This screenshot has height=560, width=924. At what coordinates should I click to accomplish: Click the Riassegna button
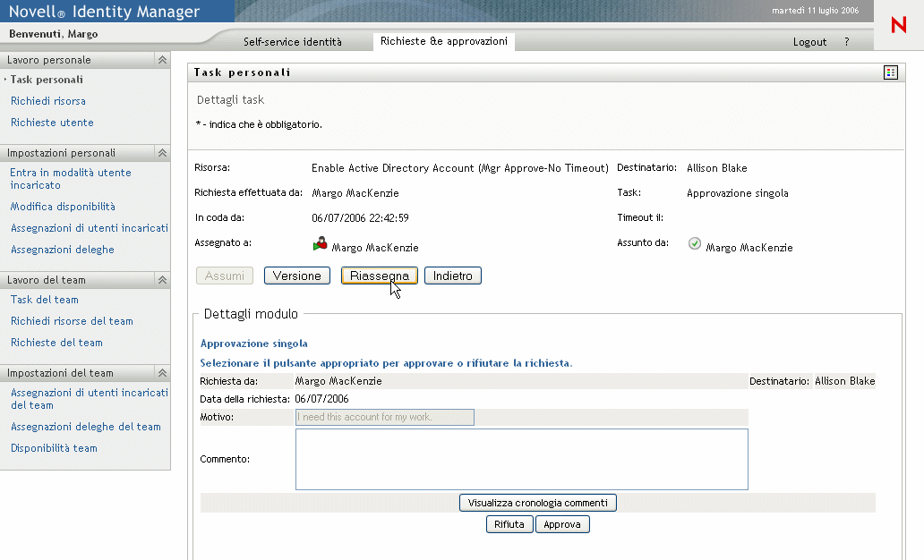[x=380, y=276]
